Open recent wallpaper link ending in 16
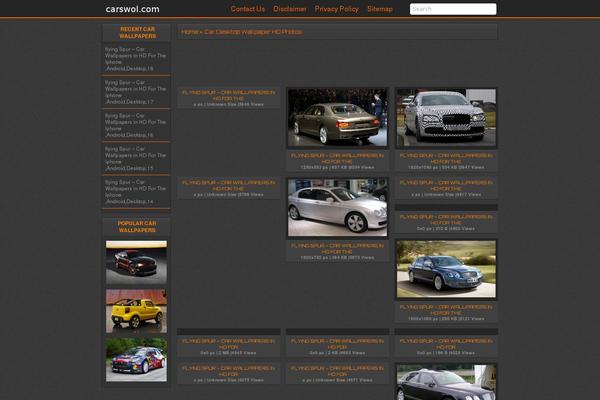 (136, 126)
